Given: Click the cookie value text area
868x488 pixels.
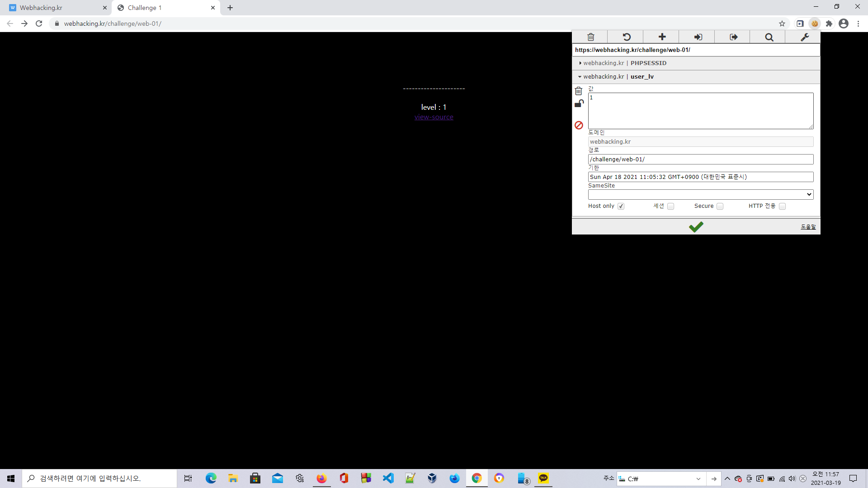Looking at the screenshot, I should pyautogui.click(x=700, y=111).
